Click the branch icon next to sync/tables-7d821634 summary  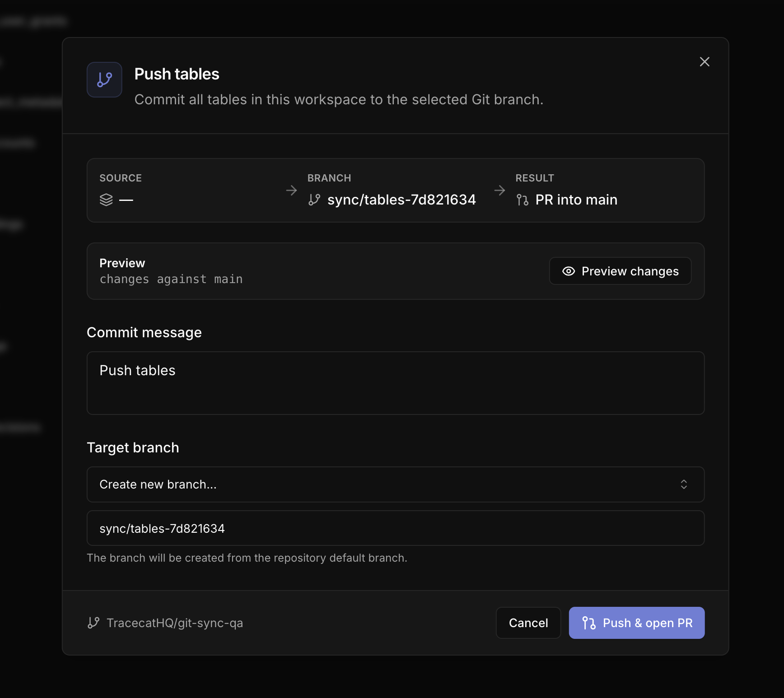click(x=314, y=200)
